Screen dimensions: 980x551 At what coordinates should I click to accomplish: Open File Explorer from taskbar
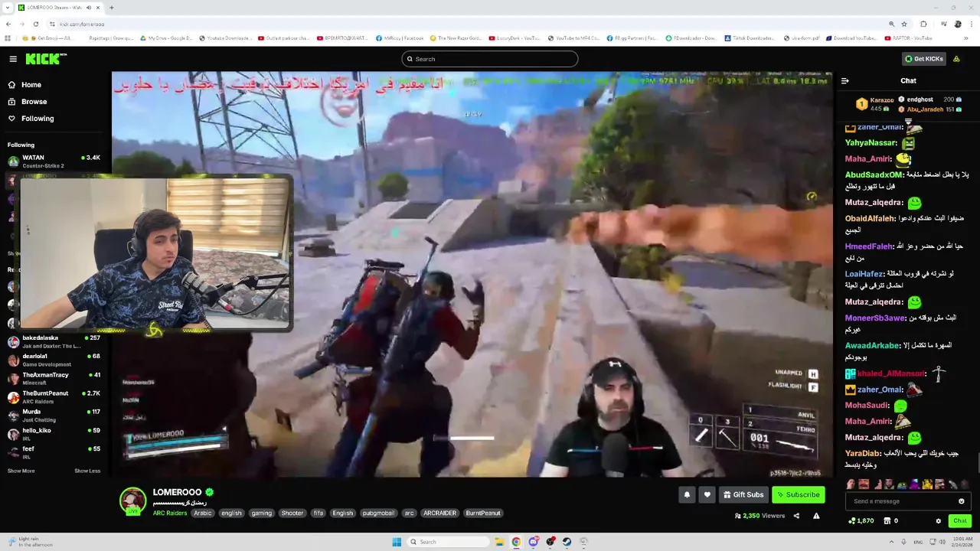(499, 542)
